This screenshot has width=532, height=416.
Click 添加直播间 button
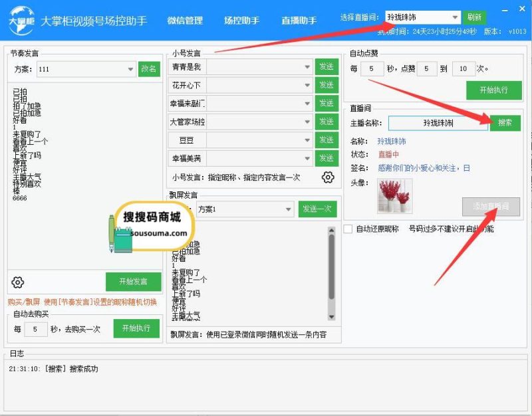(491, 207)
